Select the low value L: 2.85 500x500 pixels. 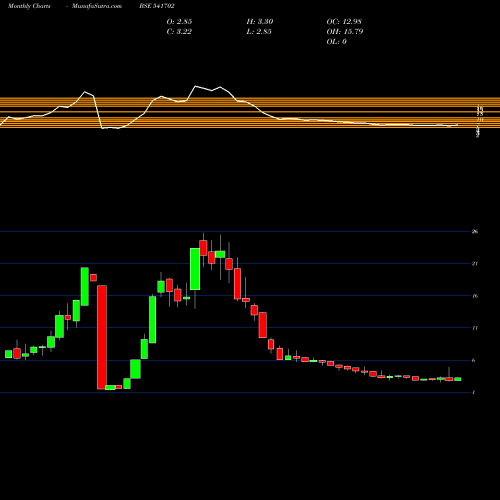tap(259, 32)
